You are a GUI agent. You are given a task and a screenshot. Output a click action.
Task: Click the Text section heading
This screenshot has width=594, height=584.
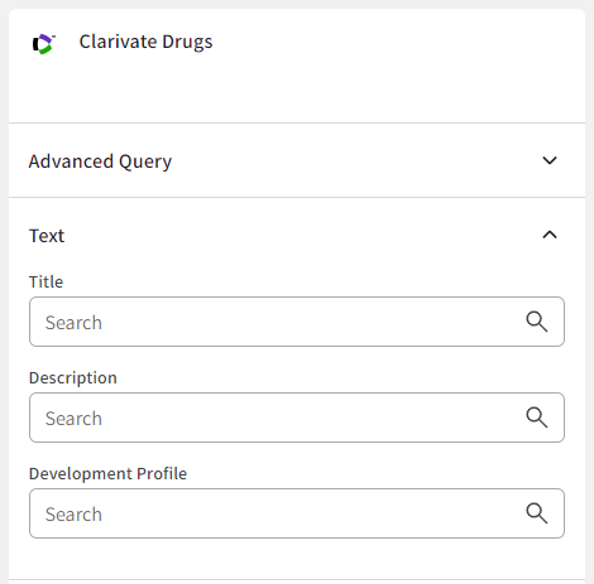pyautogui.click(x=47, y=236)
